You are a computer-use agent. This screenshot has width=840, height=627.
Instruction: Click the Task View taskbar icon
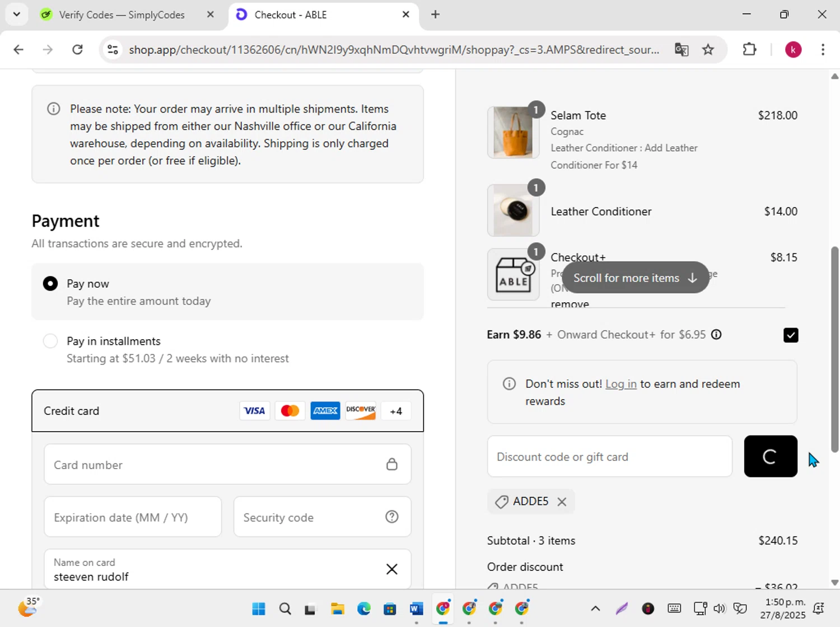coord(310,609)
